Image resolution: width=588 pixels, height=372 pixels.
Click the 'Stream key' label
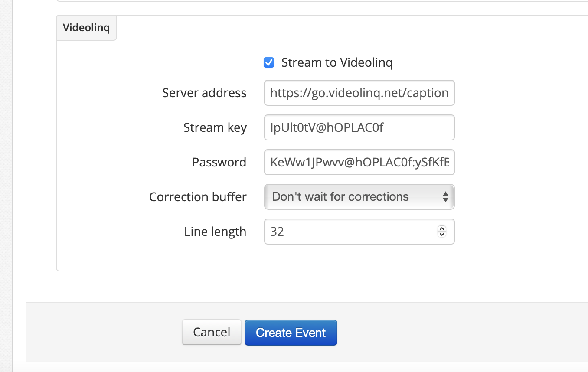215,128
